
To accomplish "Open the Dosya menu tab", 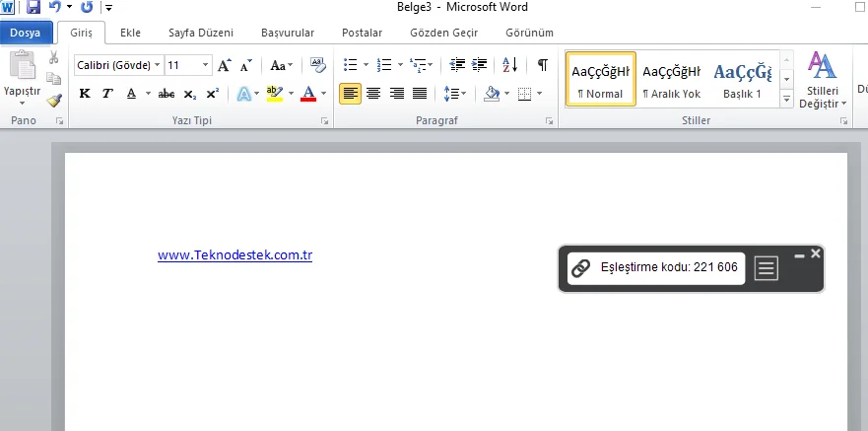I will (26, 33).
